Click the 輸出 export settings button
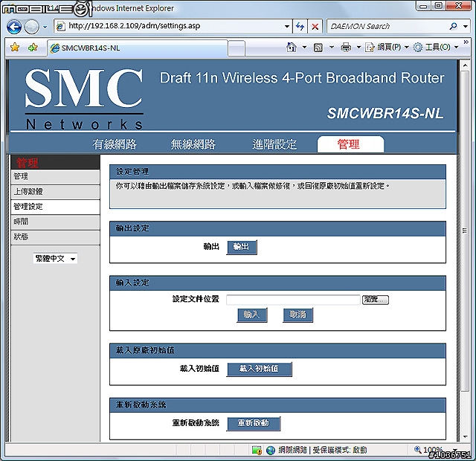Image resolution: width=476 pixels, height=461 pixels. click(242, 247)
